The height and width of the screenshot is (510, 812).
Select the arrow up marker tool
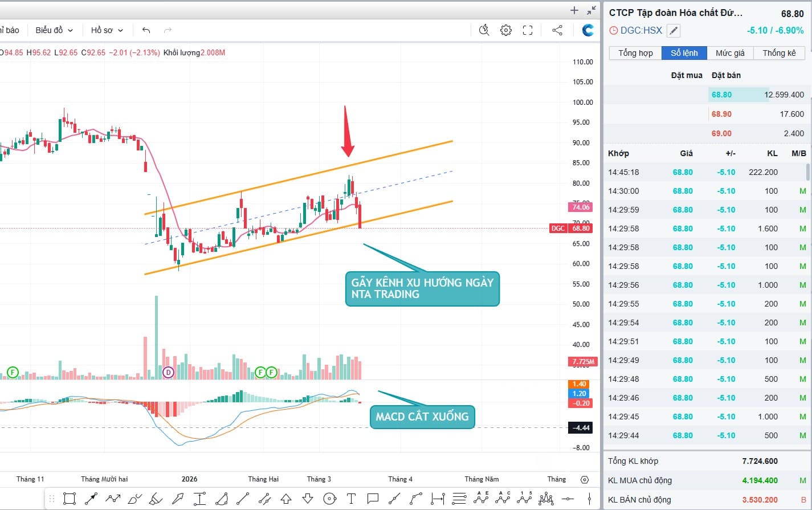point(286,499)
